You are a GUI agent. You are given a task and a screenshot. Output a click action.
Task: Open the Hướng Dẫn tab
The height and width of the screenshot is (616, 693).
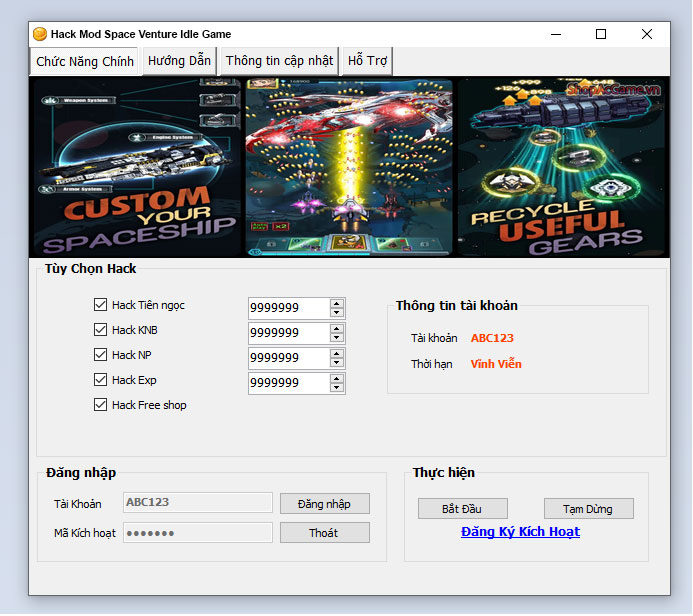179,61
